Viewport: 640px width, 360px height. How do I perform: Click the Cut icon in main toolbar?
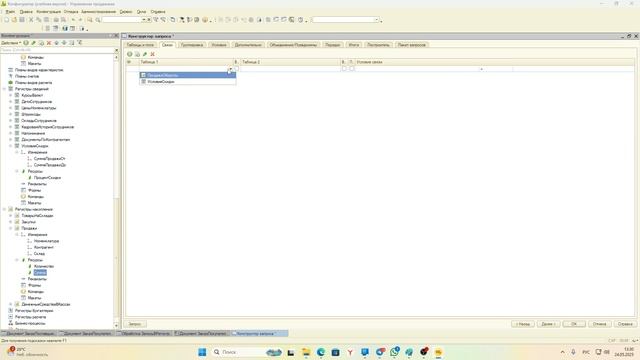click(x=31, y=20)
